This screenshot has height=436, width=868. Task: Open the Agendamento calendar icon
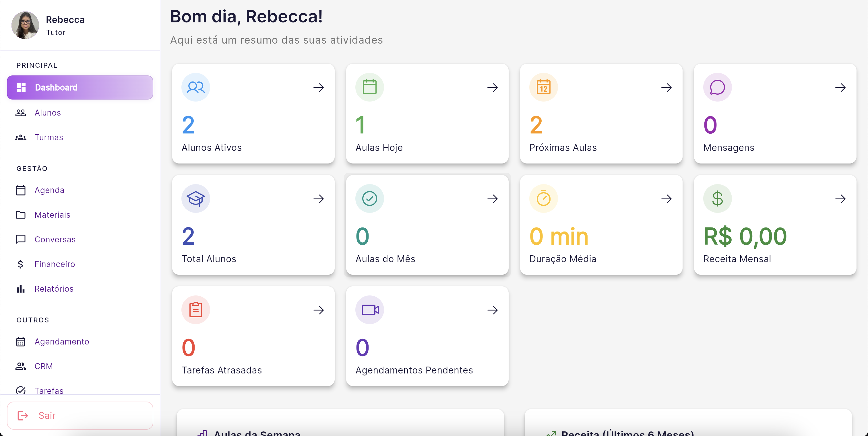tap(21, 341)
